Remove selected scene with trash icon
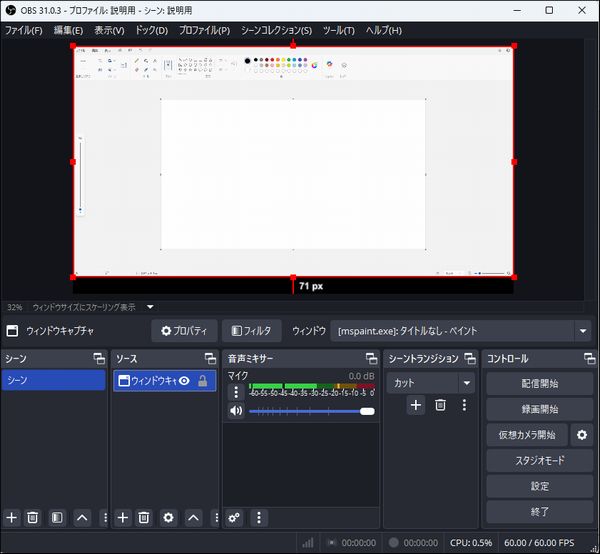This screenshot has width=600, height=554. point(33,518)
